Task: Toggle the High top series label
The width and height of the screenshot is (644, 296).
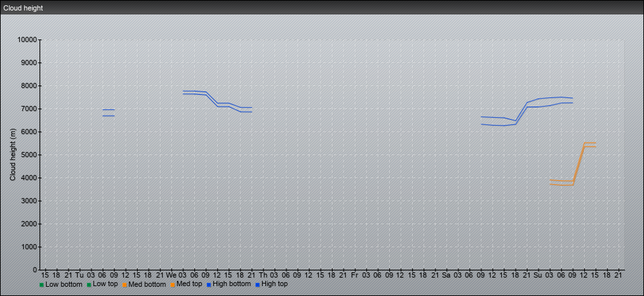Action: (275, 284)
